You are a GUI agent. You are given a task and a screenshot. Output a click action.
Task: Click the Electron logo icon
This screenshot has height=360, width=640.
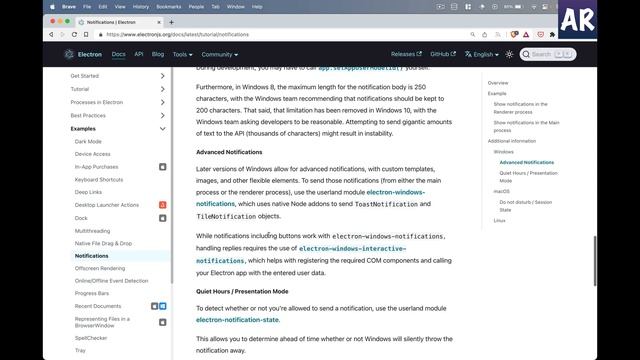(69, 54)
